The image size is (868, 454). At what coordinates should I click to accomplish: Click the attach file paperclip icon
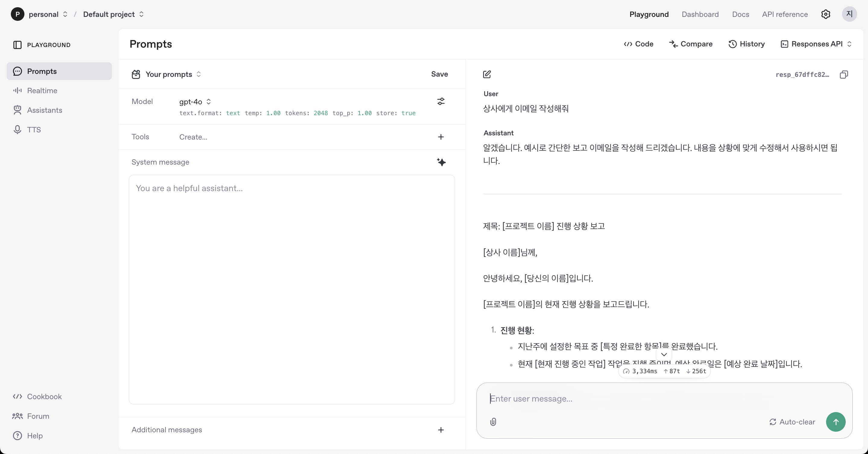click(x=493, y=422)
